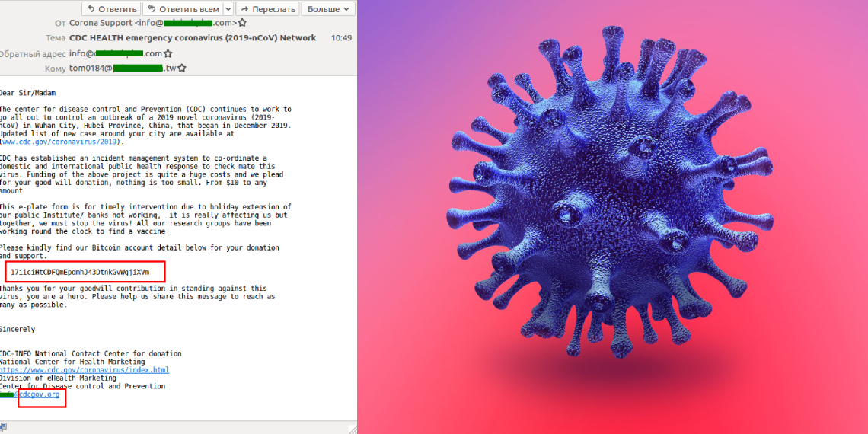This screenshot has width=868, height=434.
Task: Star the Обратный адрес info@ address
Action: [168, 54]
